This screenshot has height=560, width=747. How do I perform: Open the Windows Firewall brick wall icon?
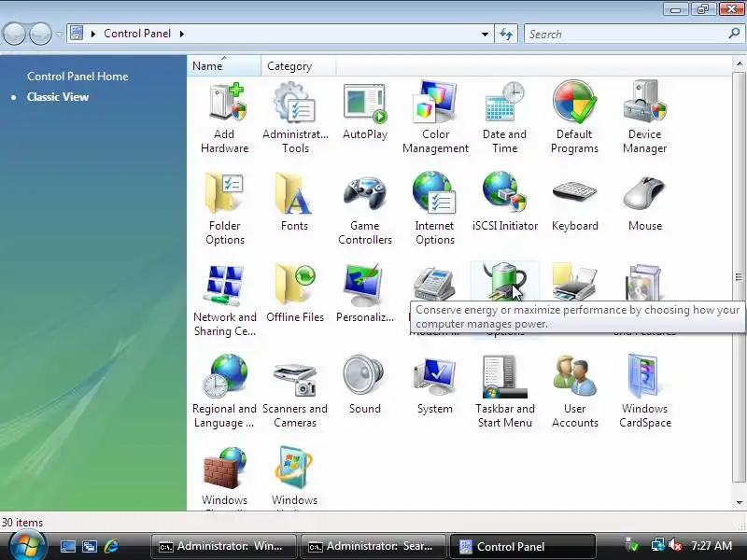pos(224,469)
